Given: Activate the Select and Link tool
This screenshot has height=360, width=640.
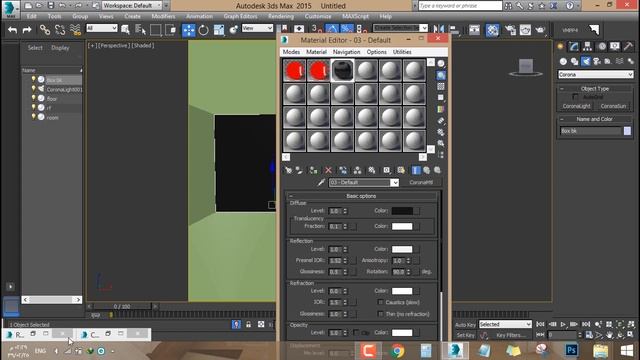Looking at the screenshot, I should click(45, 30).
